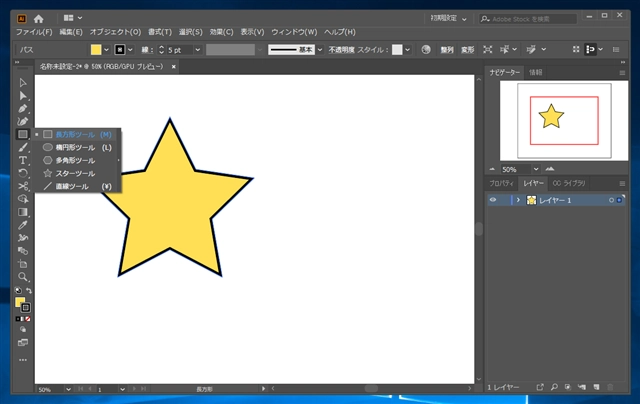Screen dimensions: 640x404
Task: Select the Direct Selection tool
Action: 23,96
